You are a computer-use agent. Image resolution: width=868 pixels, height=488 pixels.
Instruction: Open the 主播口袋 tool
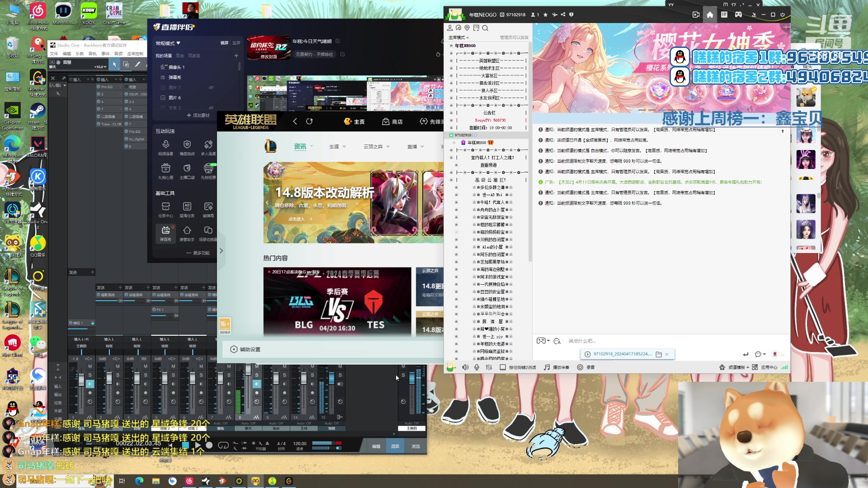(x=187, y=171)
